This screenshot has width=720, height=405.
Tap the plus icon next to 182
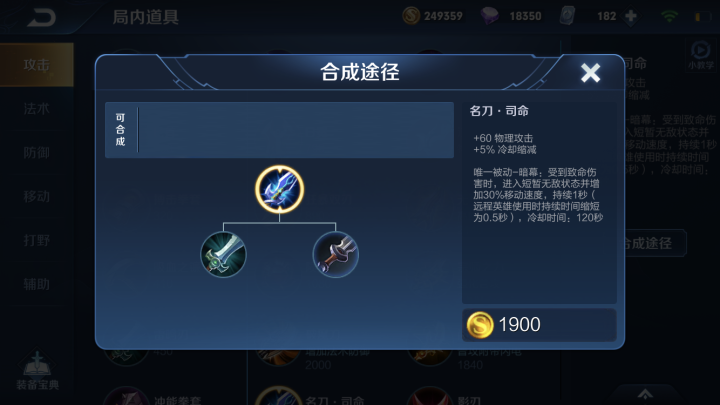tap(631, 17)
